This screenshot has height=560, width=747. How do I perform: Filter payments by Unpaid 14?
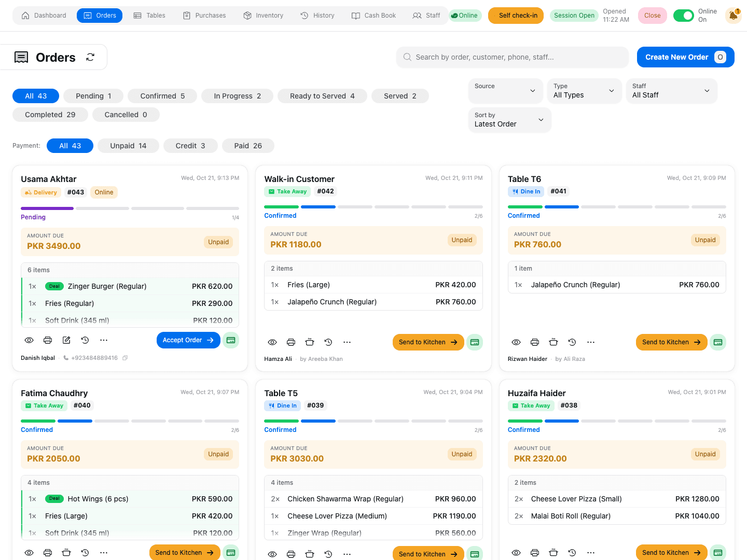click(128, 146)
